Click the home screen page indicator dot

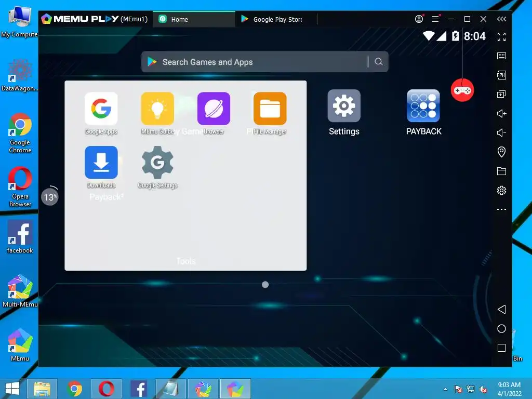click(x=265, y=285)
